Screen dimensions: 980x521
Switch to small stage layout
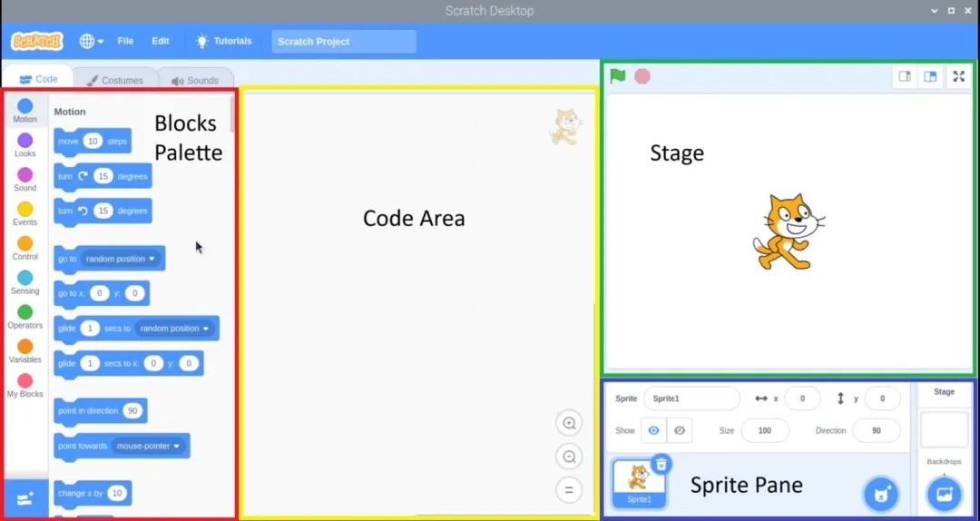[905, 76]
